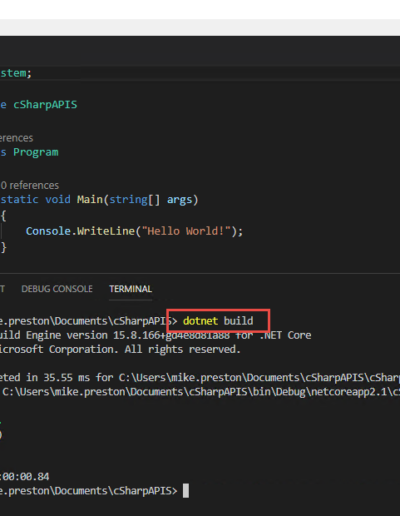Switch to the TERMINAL panel tab
Viewport: 400px width, 516px height.
pyautogui.click(x=130, y=289)
